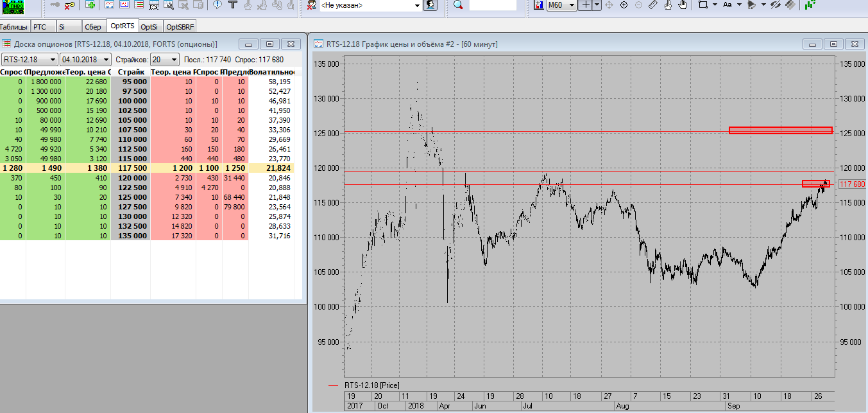The width and height of the screenshot is (868, 413).
Task: Create a new table with green plus icon
Action: point(90,4)
